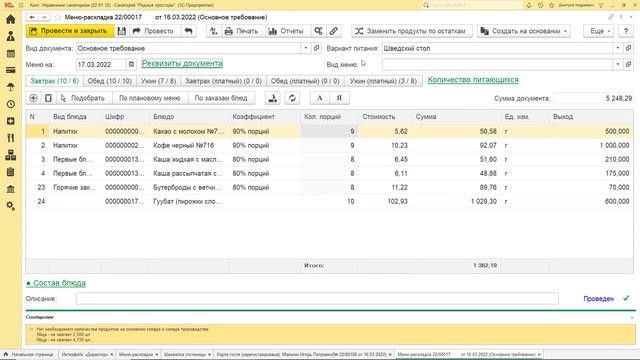Expand the Вид документа dropdown
Image resolution: width=640 pixels, height=360 pixels.
306,48
